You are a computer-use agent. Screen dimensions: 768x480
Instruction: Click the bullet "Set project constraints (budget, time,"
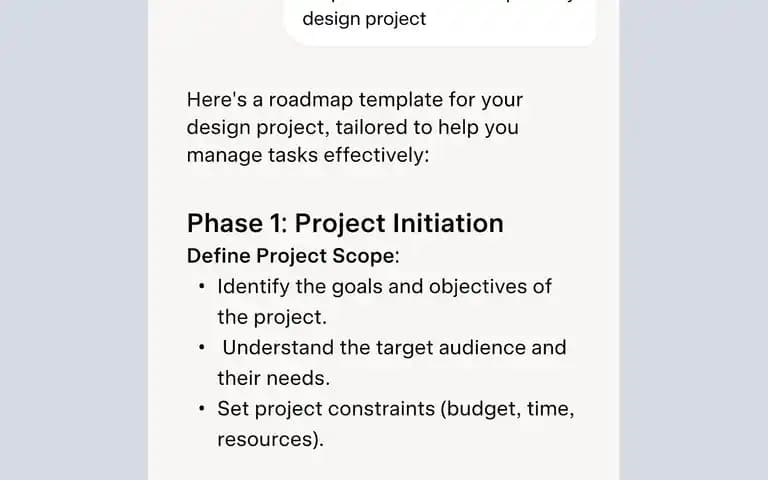[396, 409]
